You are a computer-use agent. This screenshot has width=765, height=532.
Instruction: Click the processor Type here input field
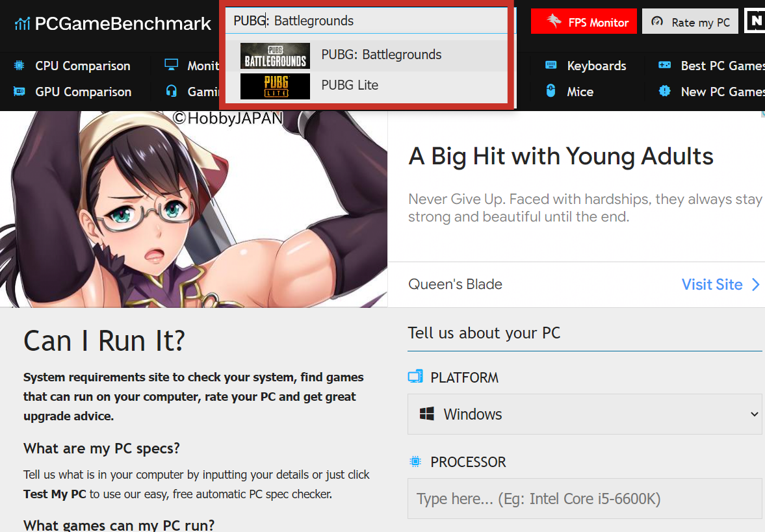coord(584,498)
